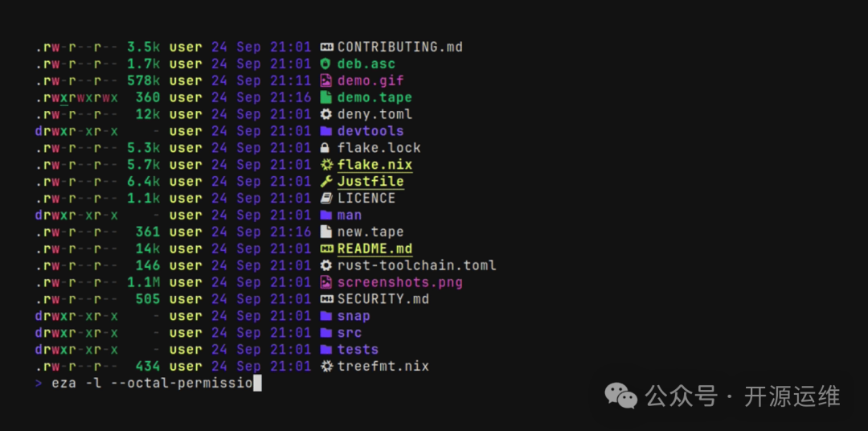Click the underlined flake.nix filename
The width and height of the screenshot is (868, 431).
(x=375, y=165)
